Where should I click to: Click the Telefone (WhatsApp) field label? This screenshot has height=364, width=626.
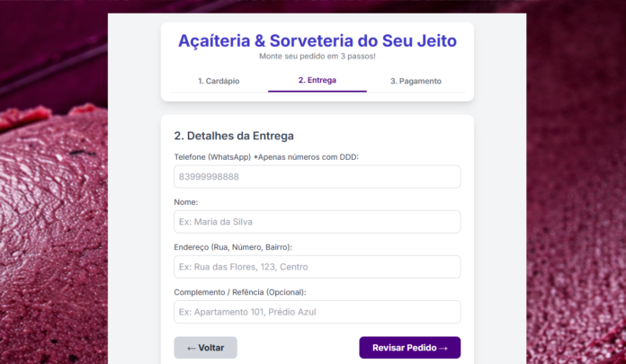[x=266, y=157]
